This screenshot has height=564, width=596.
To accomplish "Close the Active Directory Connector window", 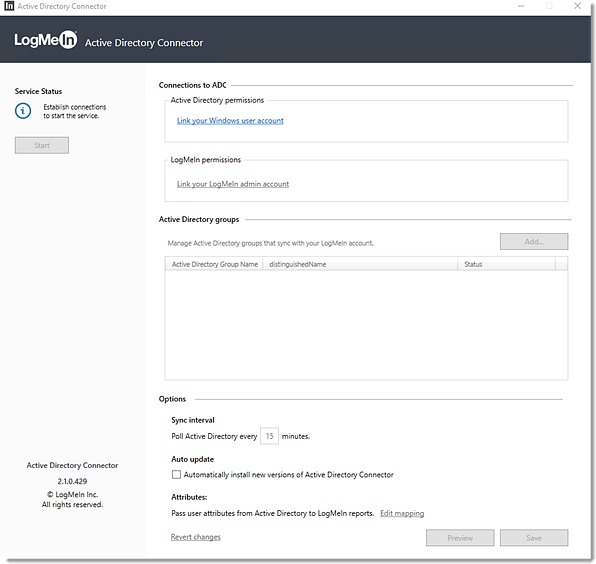I will click(577, 6).
